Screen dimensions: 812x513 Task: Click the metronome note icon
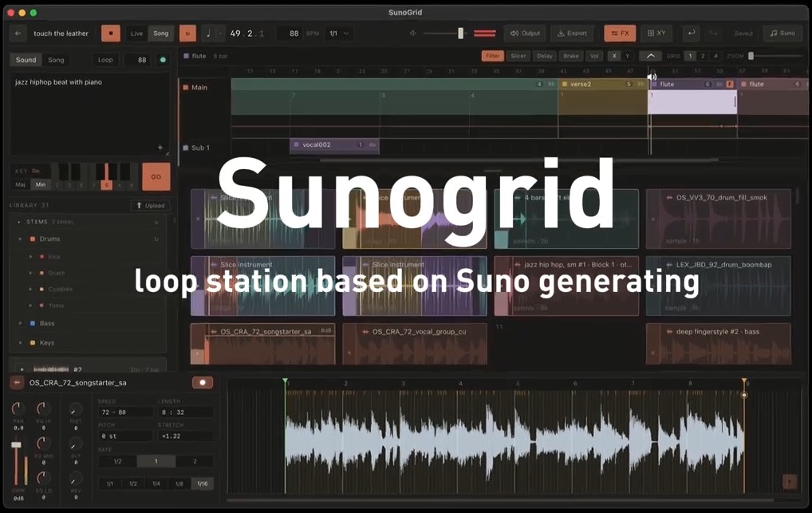208,34
